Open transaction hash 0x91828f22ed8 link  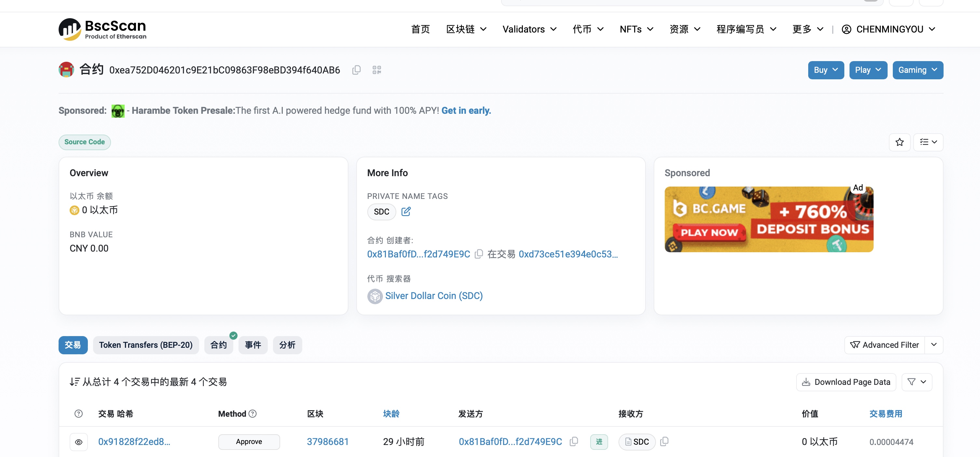pyautogui.click(x=134, y=441)
